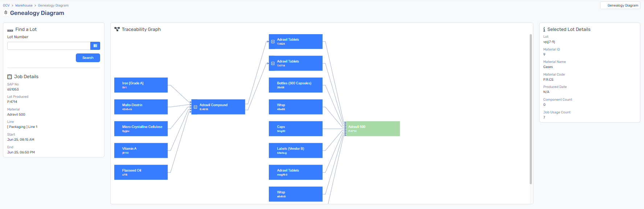644x209 pixels.
Task: Click the Find a Lot panel icon
Action: 10,30
